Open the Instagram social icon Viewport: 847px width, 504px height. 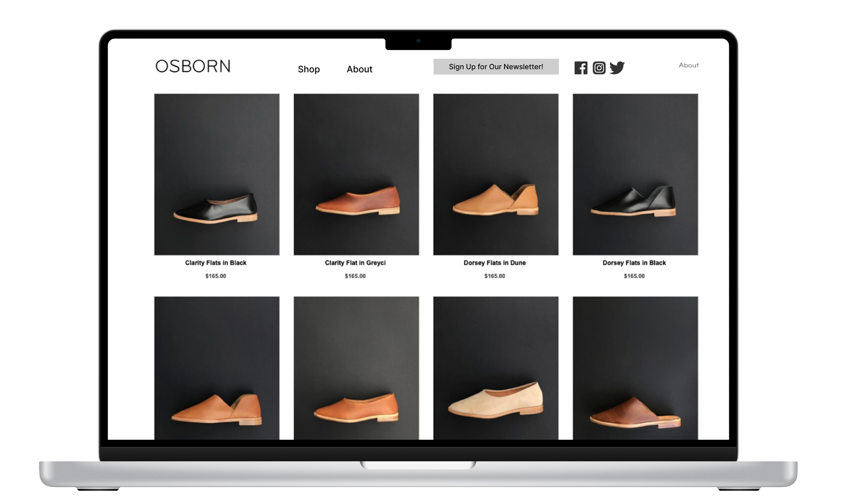pyautogui.click(x=599, y=68)
